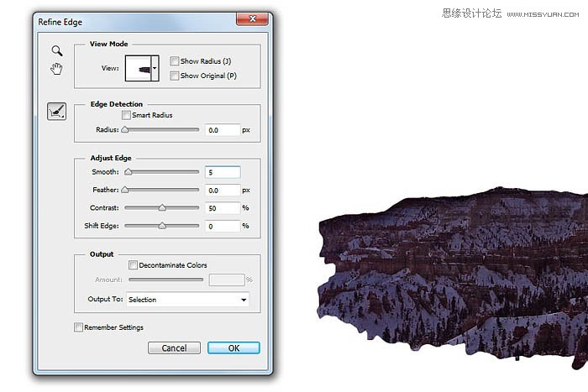Select the Hand tool icon
Viewport: 588px width, 392px height.
click(x=56, y=69)
